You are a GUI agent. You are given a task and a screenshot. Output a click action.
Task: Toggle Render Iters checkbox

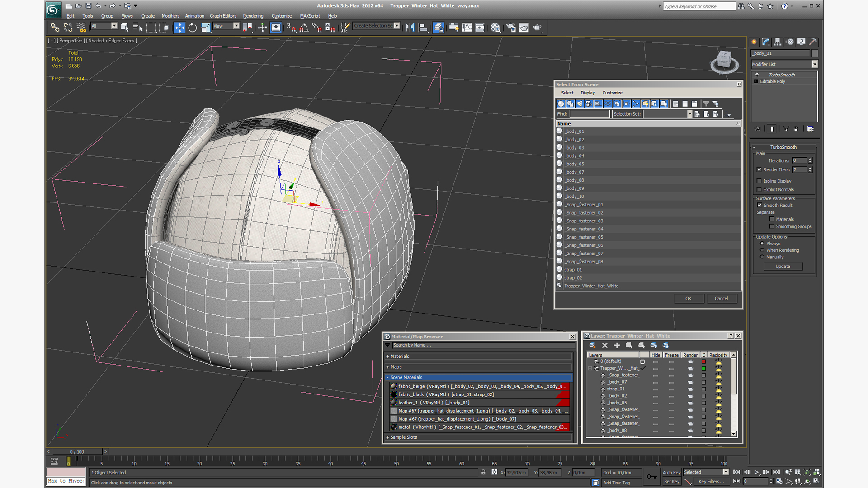[x=759, y=169]
